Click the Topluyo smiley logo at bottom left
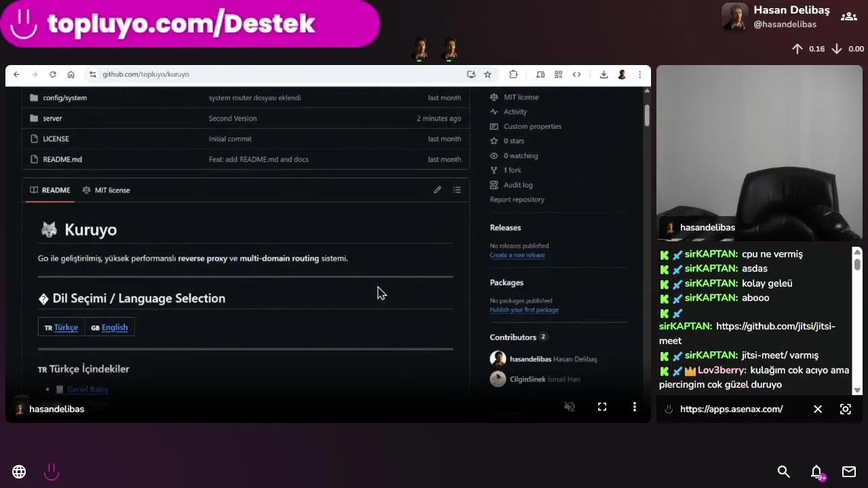Screen dimensions: 868x488 point(52,472)
